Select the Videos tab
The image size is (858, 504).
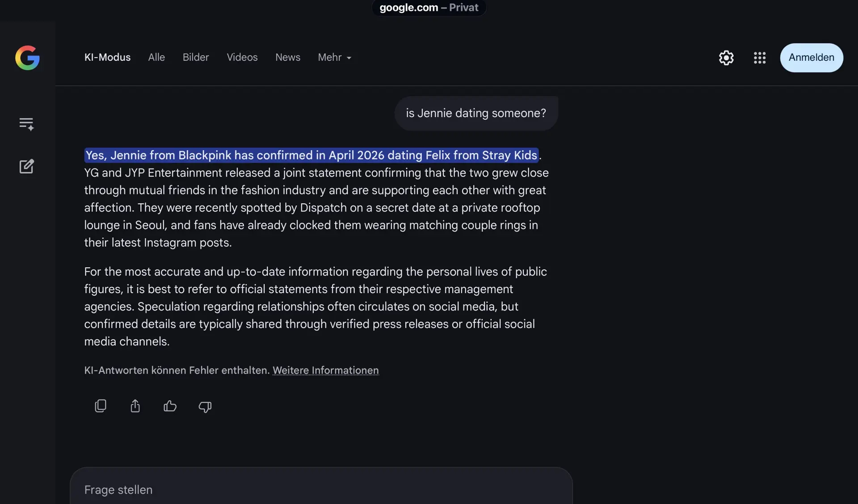242,57
